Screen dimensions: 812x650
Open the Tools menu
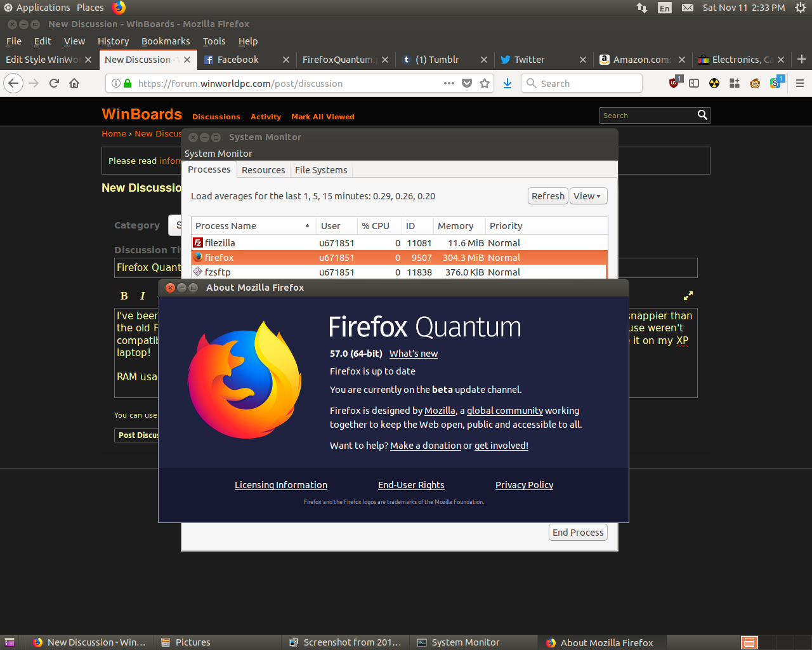(214, 41)
